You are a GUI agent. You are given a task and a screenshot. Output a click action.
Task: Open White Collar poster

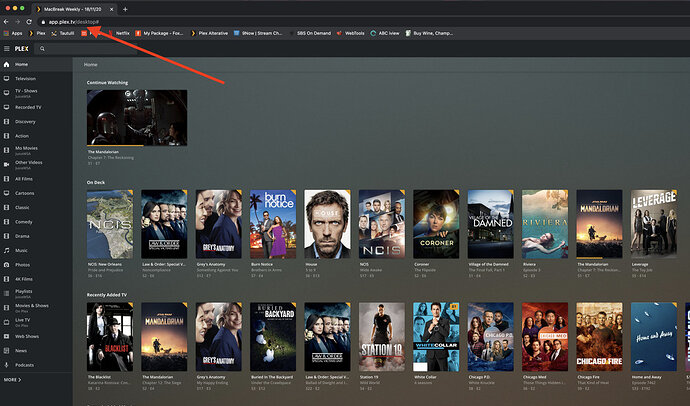pyautogui.click(x=436, y=337)
